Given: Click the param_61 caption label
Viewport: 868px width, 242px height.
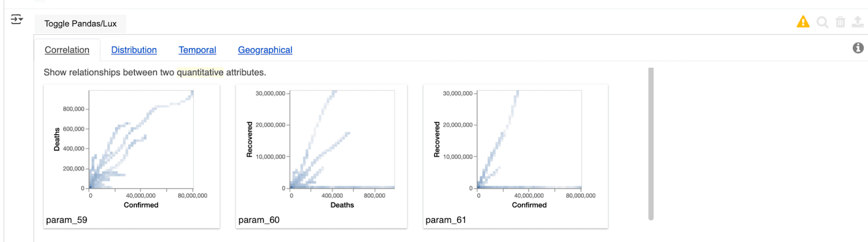Looking at the screenshot, I should (x=446, y=220).
